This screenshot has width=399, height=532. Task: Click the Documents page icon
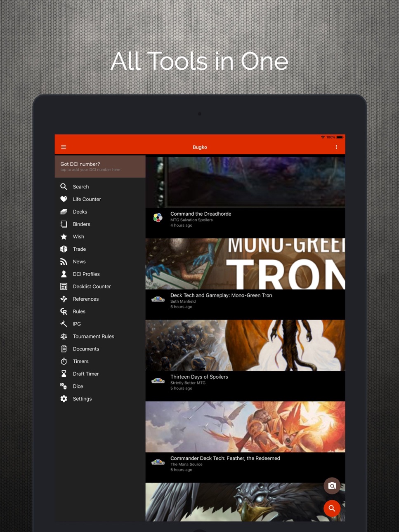point(64,348)
